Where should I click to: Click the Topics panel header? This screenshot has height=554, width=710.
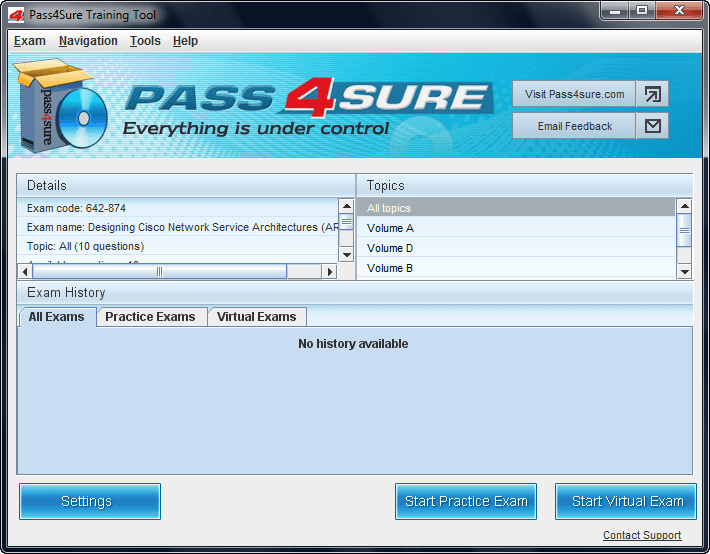(x=525, y=185)
